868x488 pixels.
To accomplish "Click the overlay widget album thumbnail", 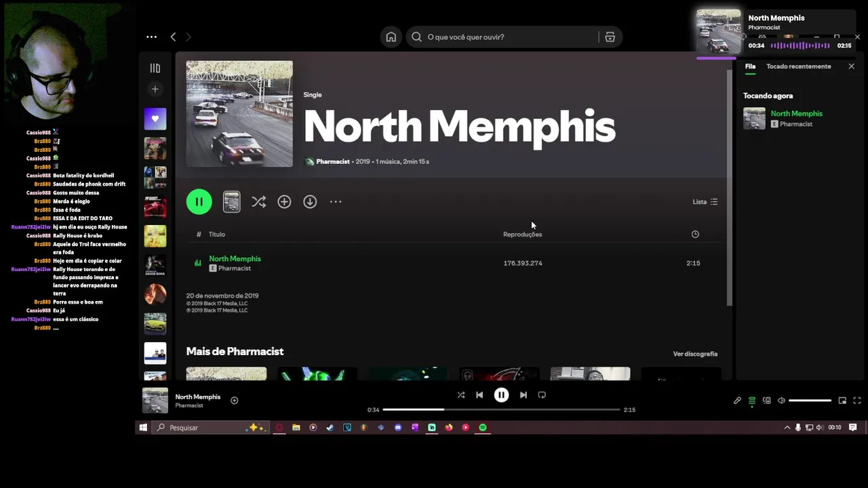I will pyautogui.click(x=719, y=32).
